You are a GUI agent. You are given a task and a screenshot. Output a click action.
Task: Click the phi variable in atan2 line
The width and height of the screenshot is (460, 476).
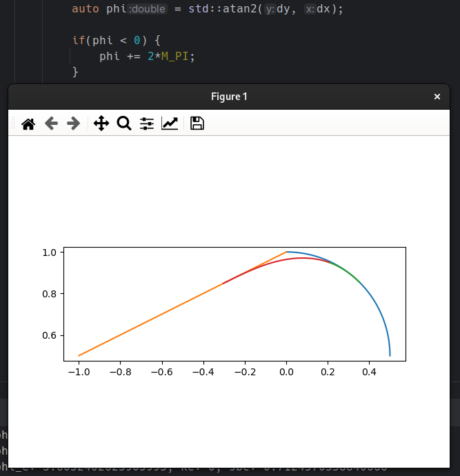117,9
